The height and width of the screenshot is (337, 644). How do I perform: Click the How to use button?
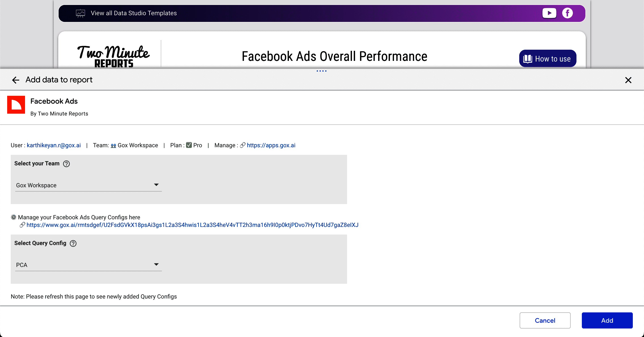click(547, 59)
